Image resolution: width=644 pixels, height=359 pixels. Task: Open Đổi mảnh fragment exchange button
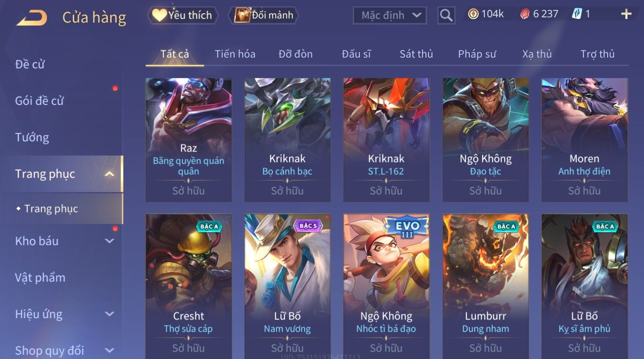tap(264, 15)
